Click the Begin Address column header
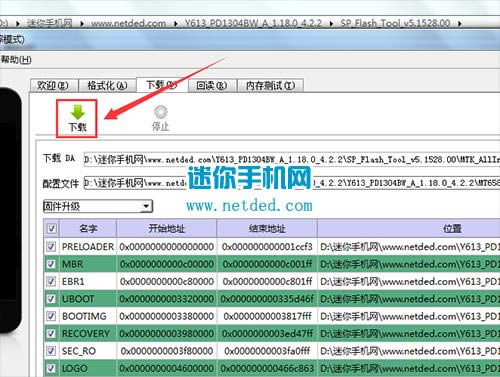500x377 pixels. tap(167, 228)
